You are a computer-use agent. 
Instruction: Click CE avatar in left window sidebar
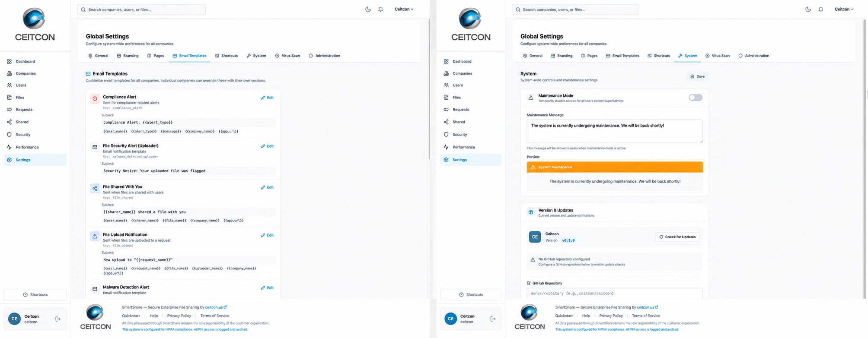(14, 319)
